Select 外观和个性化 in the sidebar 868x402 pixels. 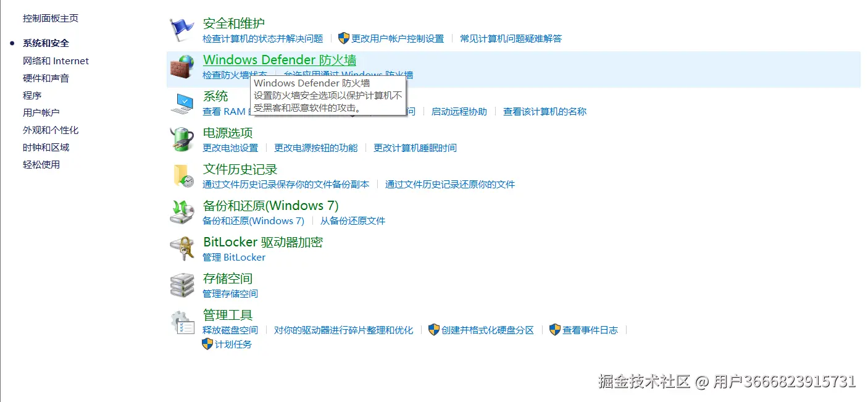[51, 130]
